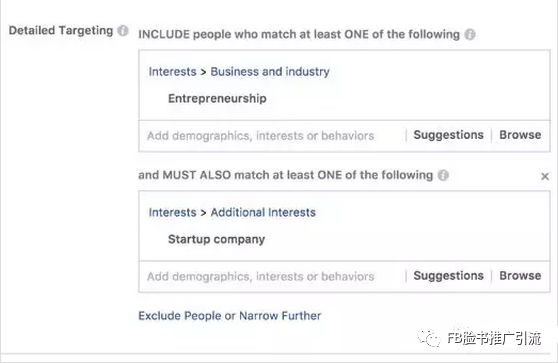Screen dimensions: 558x363
Task: Click Interests breadcrumb above Startup company
Action: coord(173,212)
